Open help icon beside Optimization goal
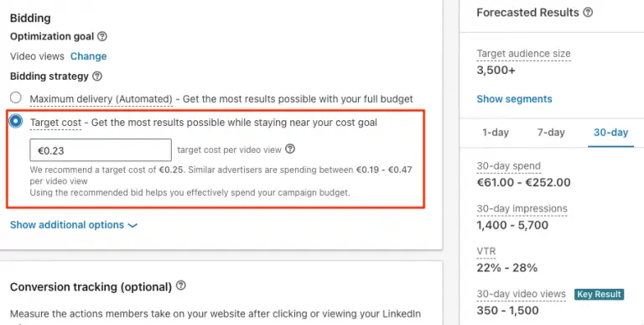 (x=102, y=36)
